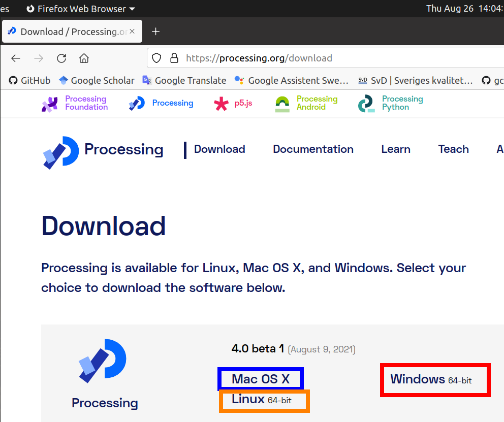This screenshot has width=504, height=422.
Task: Click the Processing Python teal icon
Action: point(366,104)
